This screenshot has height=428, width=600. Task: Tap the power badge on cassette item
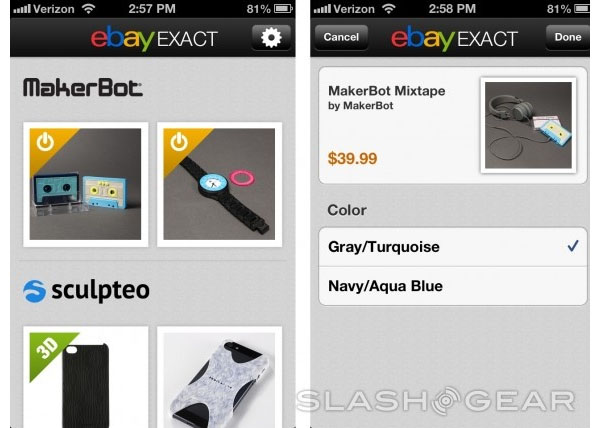point(45,142)
